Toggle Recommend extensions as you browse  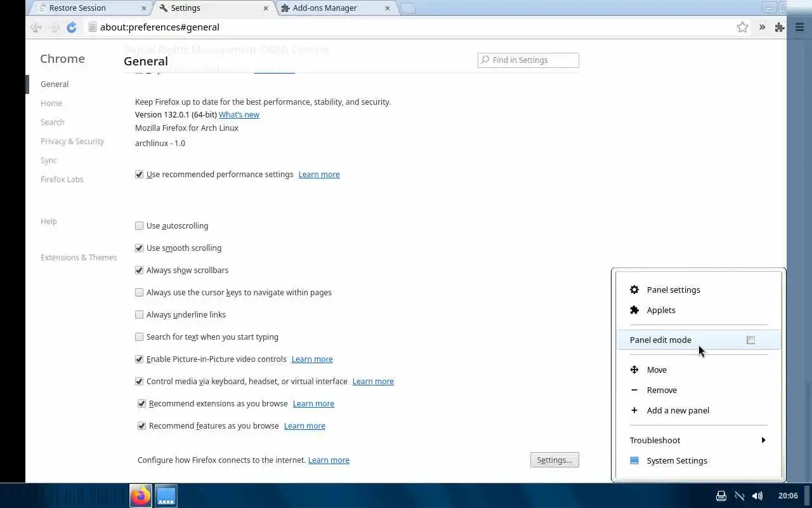point(141,403)
